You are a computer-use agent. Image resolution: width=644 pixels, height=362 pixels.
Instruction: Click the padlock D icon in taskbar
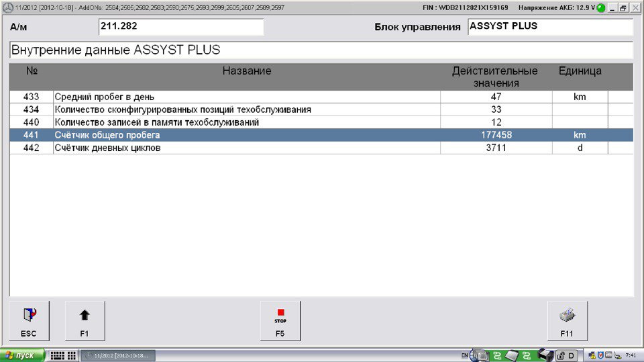(x=567, y=355)
